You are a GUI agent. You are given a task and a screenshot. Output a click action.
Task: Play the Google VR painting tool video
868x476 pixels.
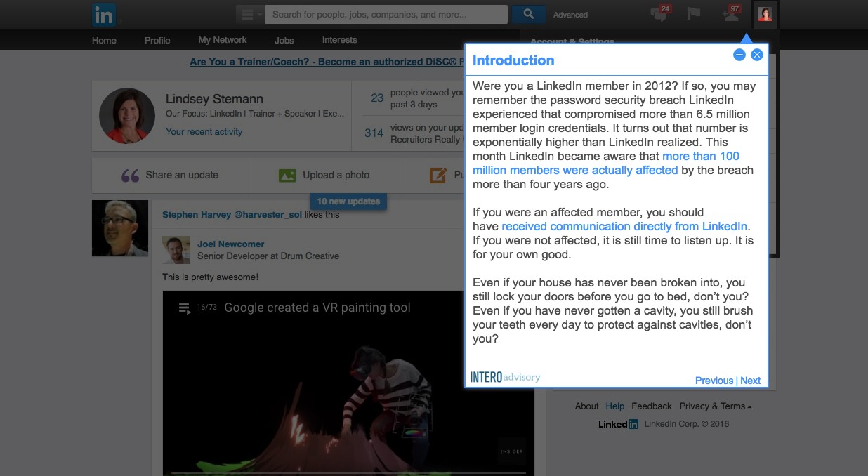(x=348, y=383)
